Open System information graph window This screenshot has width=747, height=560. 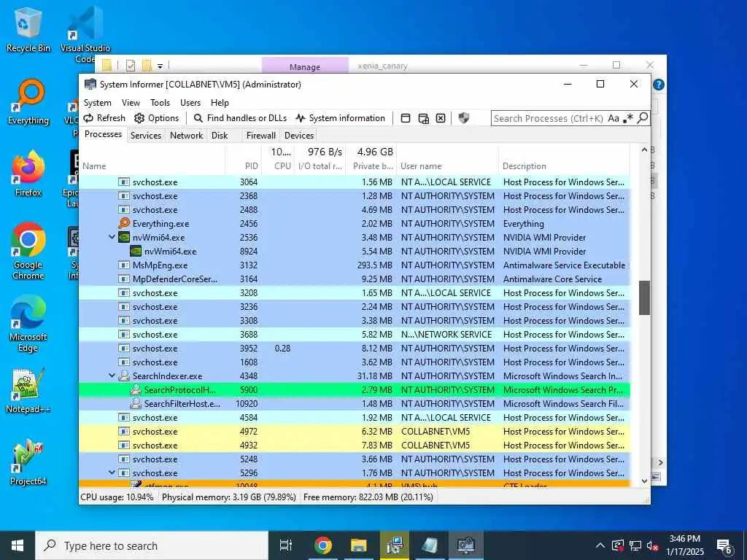coord(340,118)
